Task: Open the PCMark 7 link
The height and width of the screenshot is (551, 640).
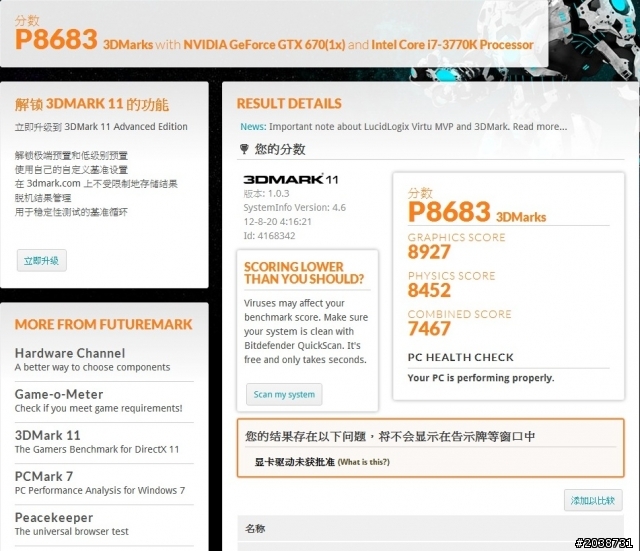Action: coord(44,476)
